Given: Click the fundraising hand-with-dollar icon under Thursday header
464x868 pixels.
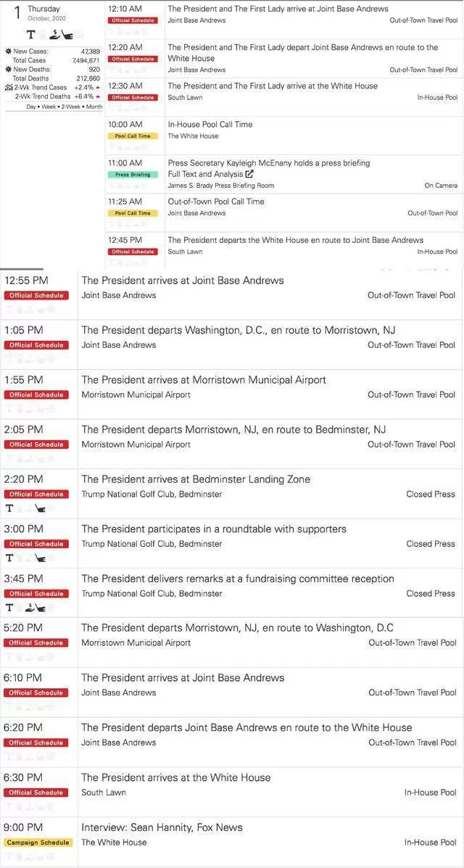Looking at the screenshot, I should click(54, 34).
